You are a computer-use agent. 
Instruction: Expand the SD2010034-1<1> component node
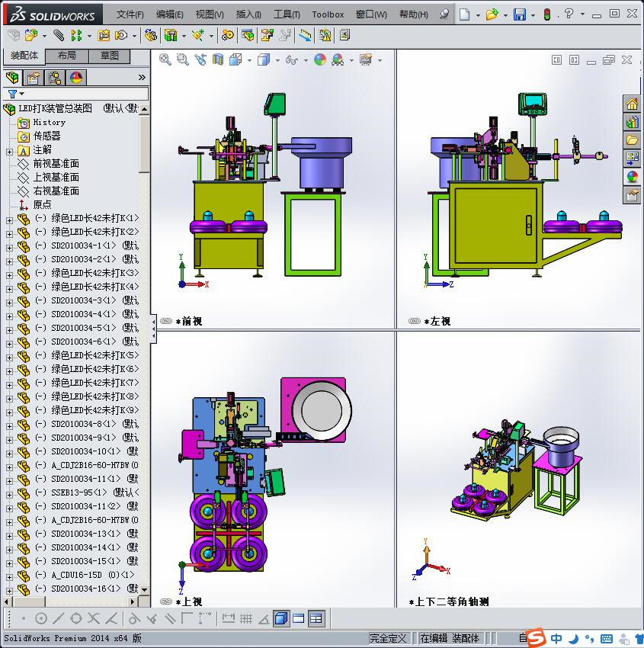tap(9, 248)
